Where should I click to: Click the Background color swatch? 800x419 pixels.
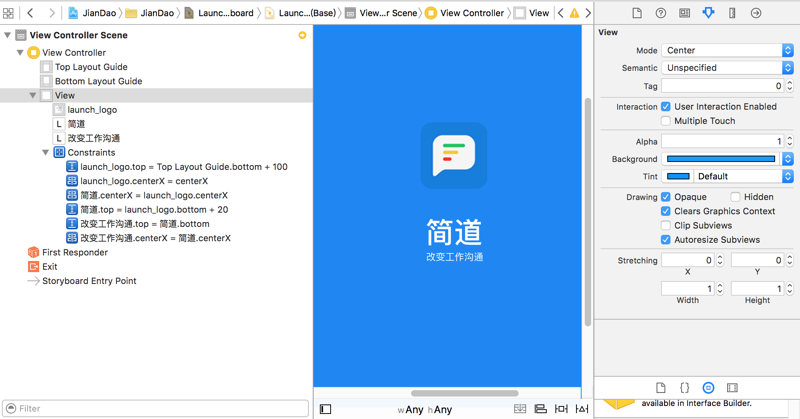[721, 159]
